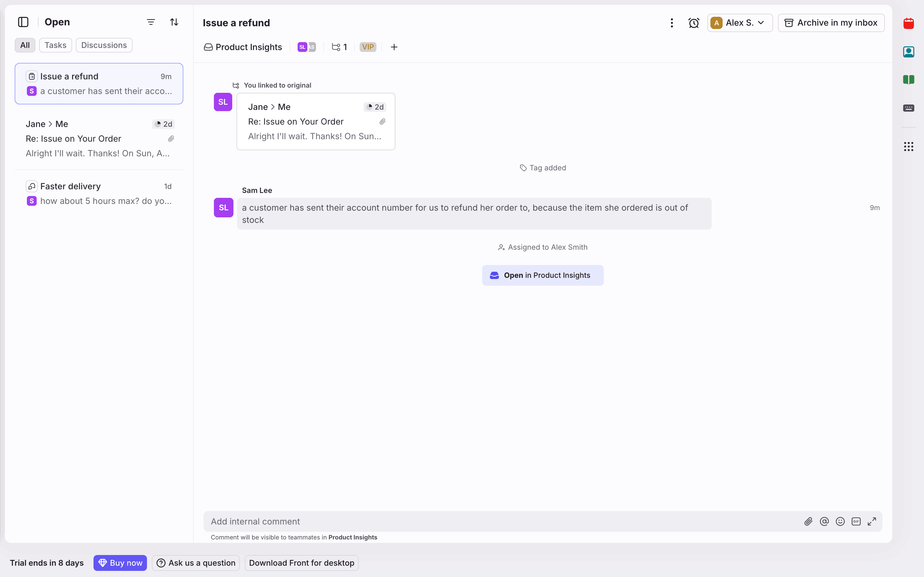Image resolution: width=924 pixels, height=577 pixels.
Task: Select the Tasks filter tab
Action: point(55,45)
